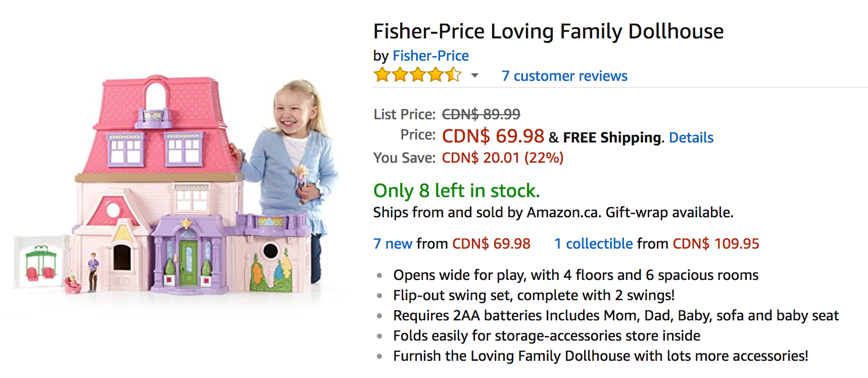Expand the rating breakdown dropdown arrow
868x378 pixels.
coord(474,76)
